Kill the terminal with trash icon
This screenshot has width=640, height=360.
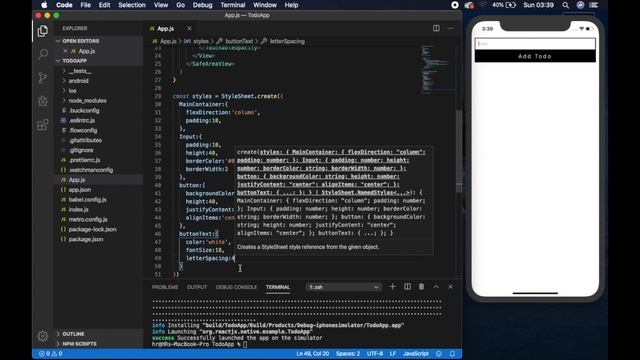(x=421, y=287)
